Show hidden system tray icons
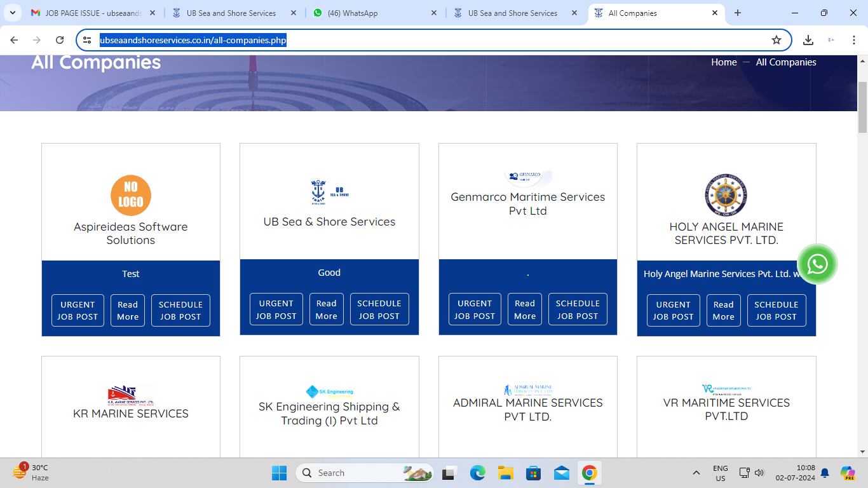This screenshot has height=488, width=868. pos(696,473)
